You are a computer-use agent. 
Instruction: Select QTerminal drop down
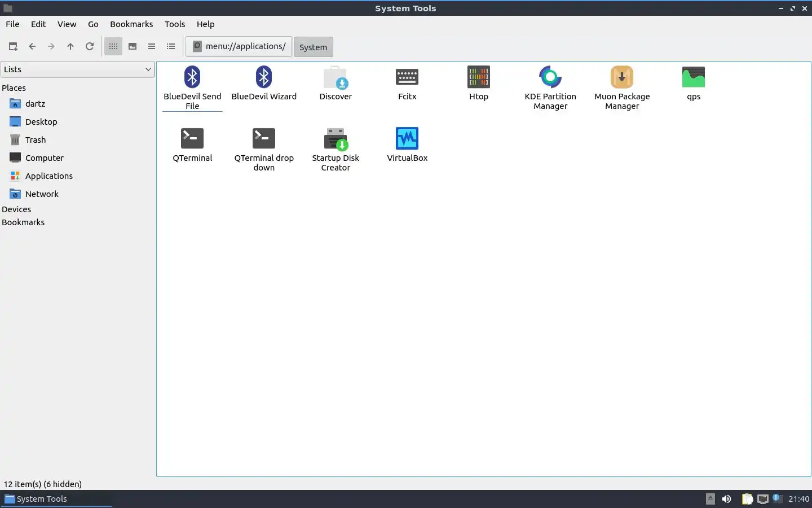tap(264, 149)
